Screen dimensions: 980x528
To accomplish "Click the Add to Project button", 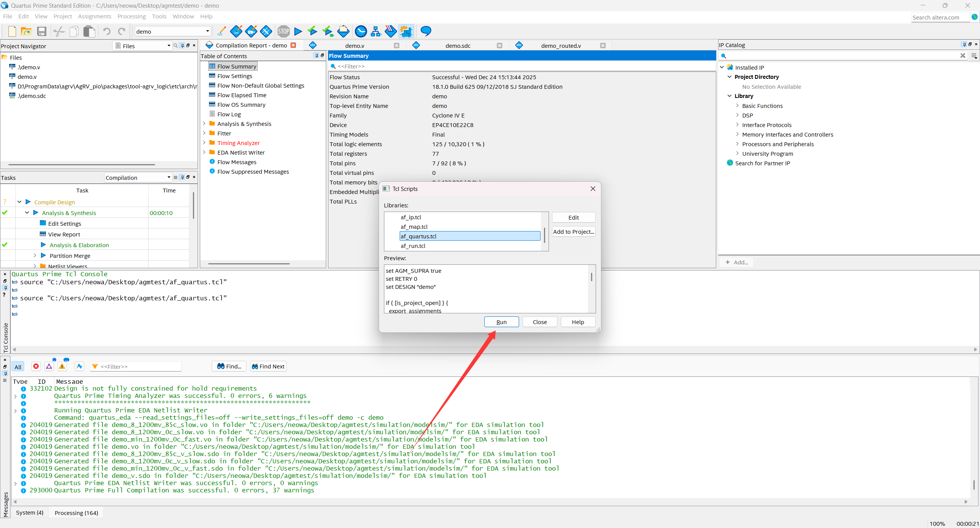I will click(573, 231).
